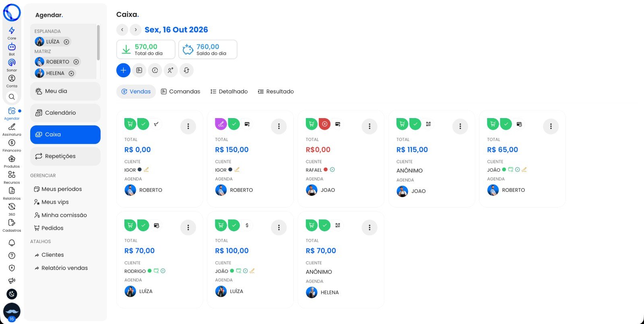The height and width of the screenshot is (324, 644).
Task: Switch to the Comandas tab
Action: click(180, 91)
